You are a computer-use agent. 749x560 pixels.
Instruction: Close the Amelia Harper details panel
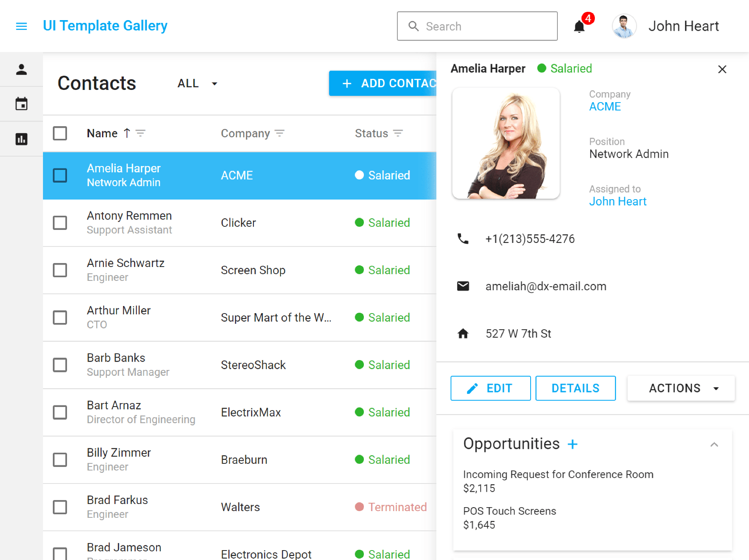(722, 69)
